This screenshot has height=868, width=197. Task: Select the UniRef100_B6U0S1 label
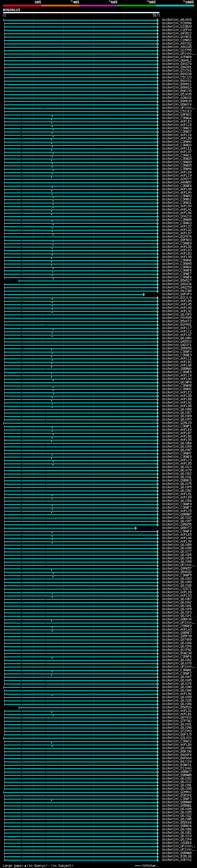click(177, 81)
